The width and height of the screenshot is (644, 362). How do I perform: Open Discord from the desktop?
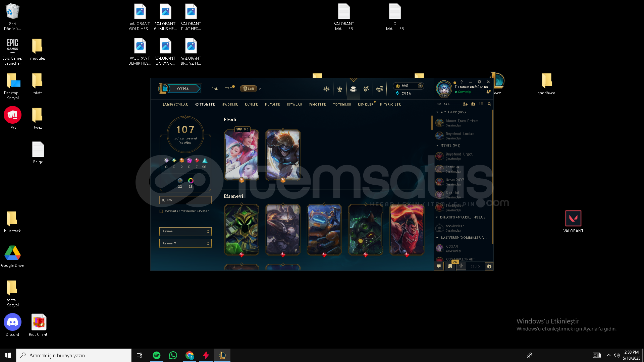pos(12,325)
